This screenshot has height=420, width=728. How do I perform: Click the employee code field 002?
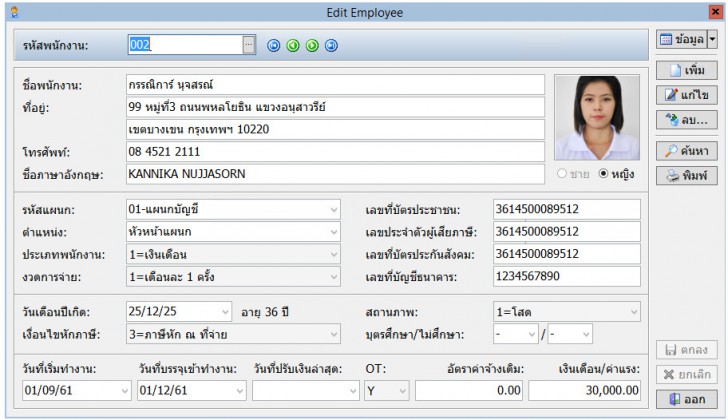(x=185, y=45)
